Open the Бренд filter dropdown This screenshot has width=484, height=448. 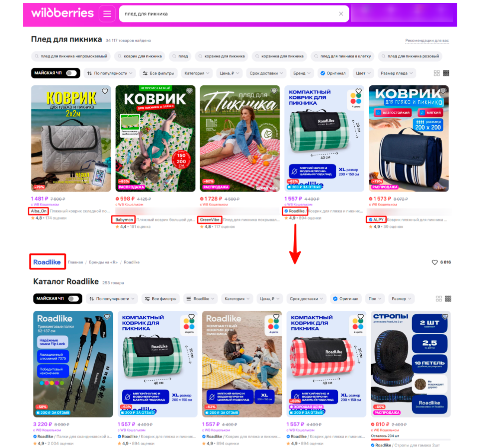coord(302,73)
